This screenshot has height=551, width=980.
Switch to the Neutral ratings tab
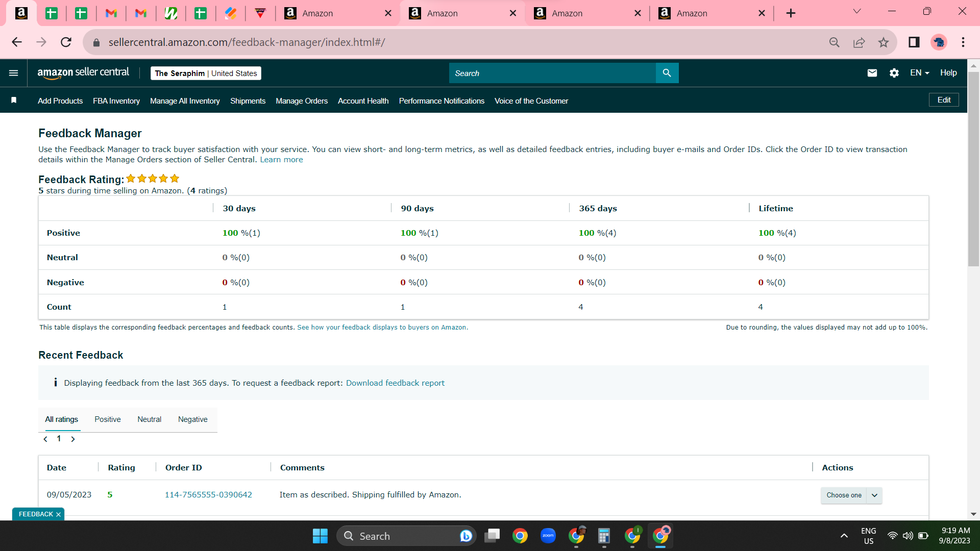click(x=149, y=419)
